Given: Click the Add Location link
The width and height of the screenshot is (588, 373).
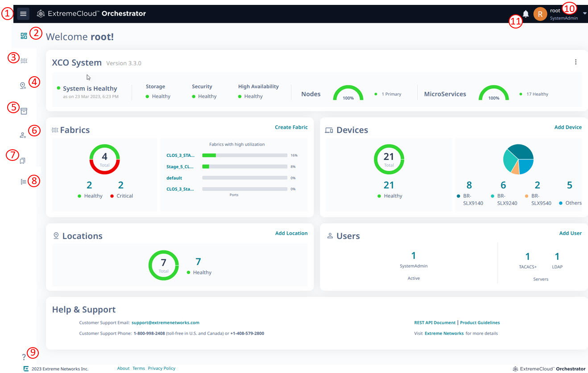Looking at the screenshot, I should (291, 234).
